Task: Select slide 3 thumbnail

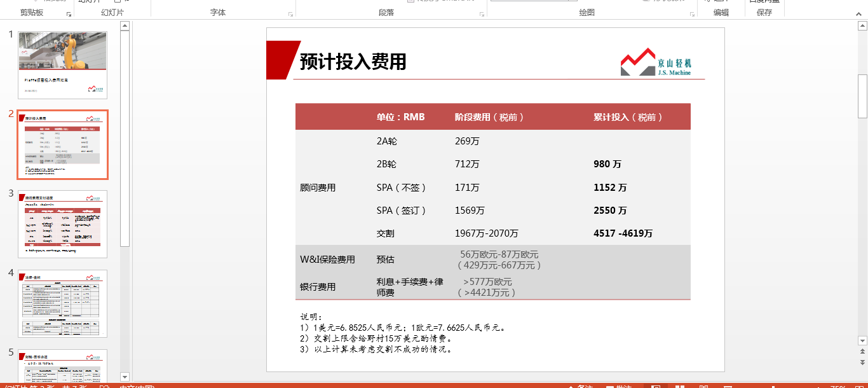Action: coord(63,224)
